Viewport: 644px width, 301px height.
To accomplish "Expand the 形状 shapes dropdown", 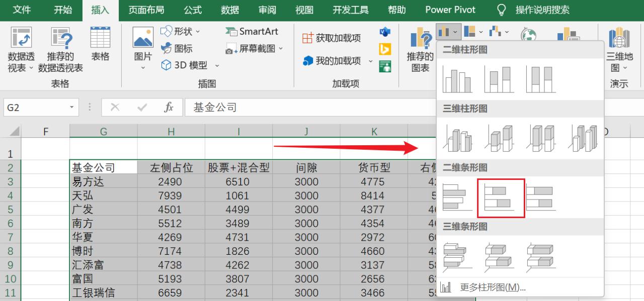I will [198, 32].
